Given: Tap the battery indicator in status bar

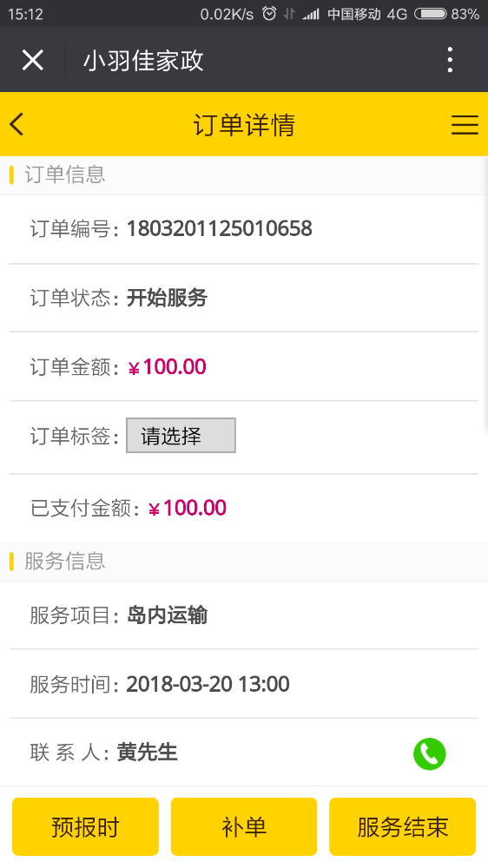Looking at the screenshot, I should coord(431,13).
